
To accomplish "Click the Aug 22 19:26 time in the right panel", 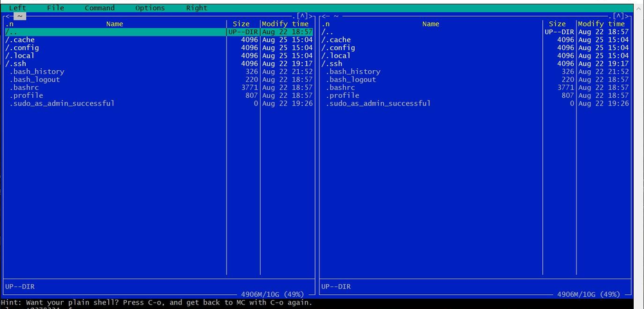I will [604, 103].
